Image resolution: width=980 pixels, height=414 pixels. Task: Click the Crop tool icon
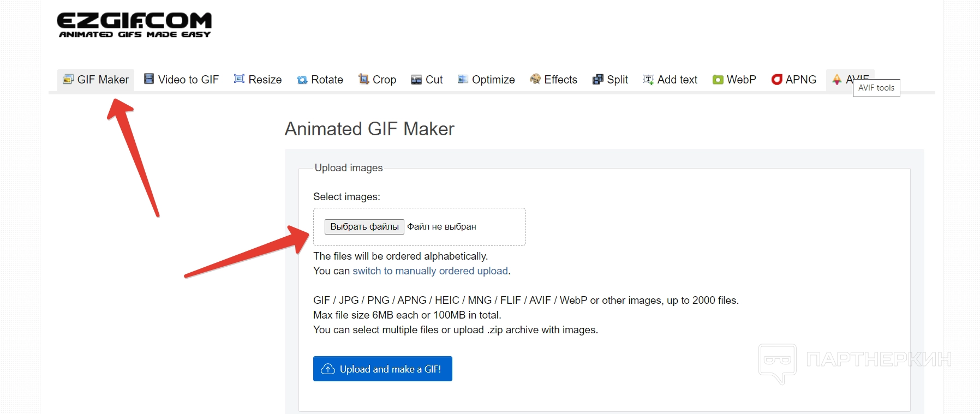[363, 80]
